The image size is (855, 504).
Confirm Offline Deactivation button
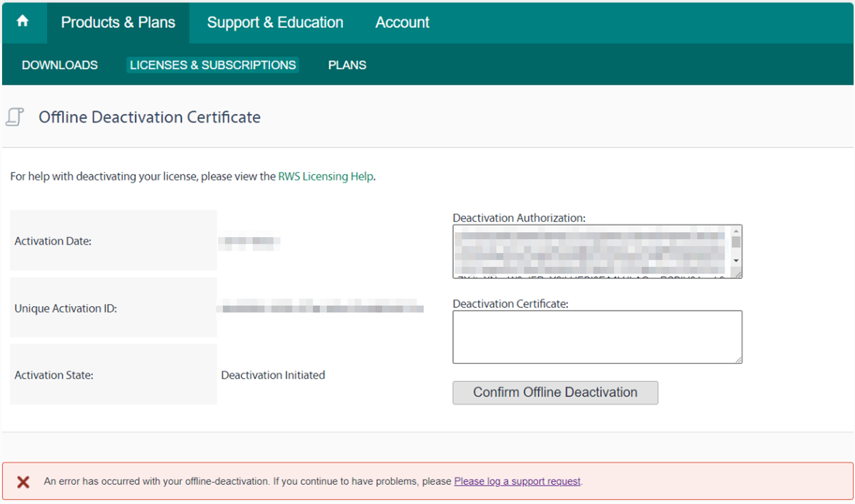click(555, 392)
